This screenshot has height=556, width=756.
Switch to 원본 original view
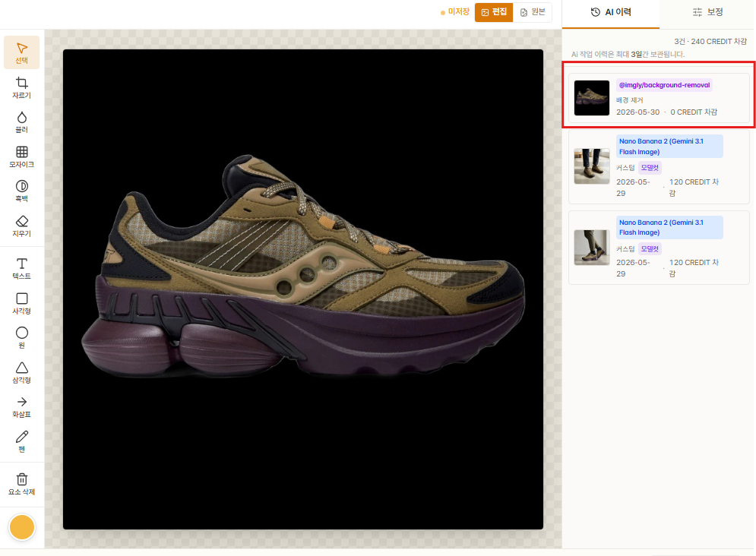pyautogui.click(x=533, y=12)
